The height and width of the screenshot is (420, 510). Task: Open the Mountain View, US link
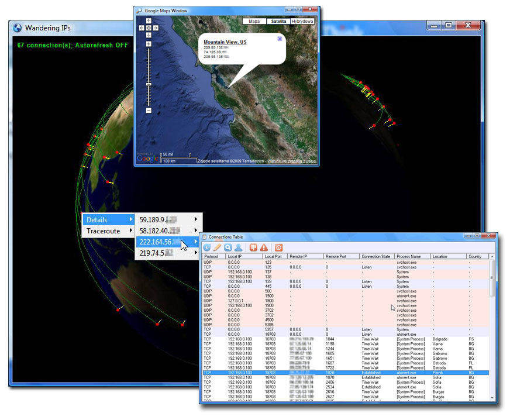tap(225, 42)
